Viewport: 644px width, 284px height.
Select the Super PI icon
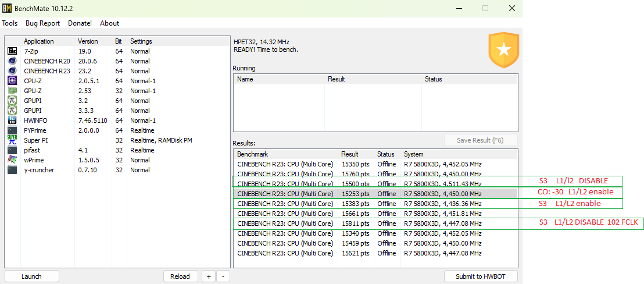point(12,140)
